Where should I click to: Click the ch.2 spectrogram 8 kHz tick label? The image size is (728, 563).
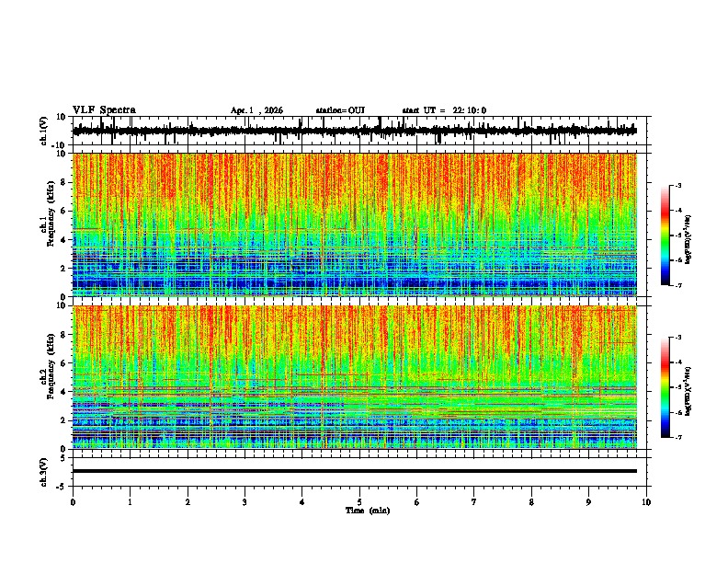(63, 335)
